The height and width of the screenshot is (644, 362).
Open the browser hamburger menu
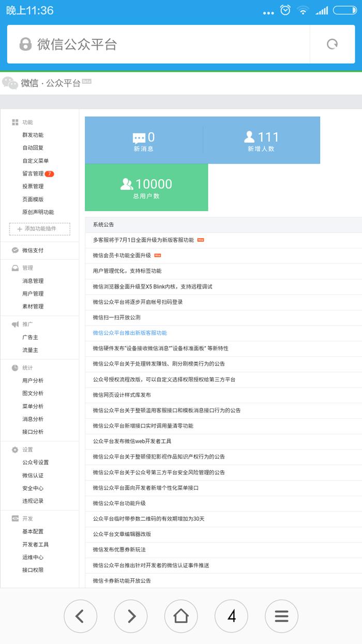[281, 616]
